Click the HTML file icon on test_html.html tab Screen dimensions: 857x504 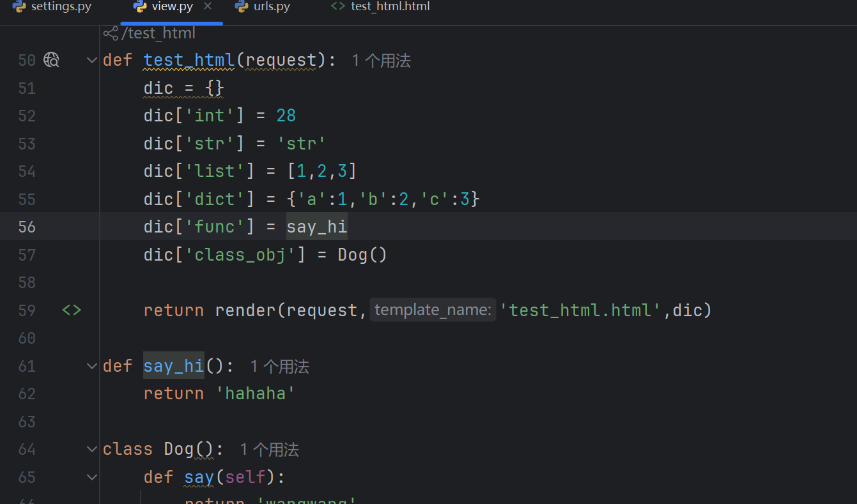pos(338,7)
